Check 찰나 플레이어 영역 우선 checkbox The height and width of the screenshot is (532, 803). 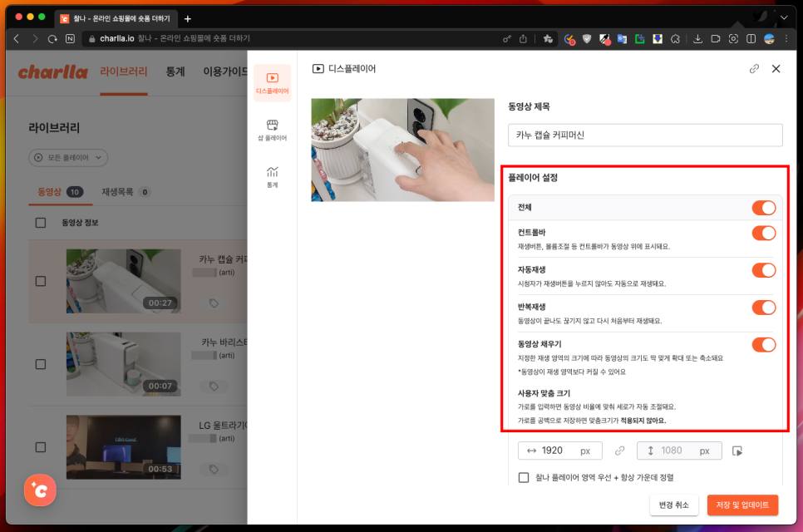524,478
